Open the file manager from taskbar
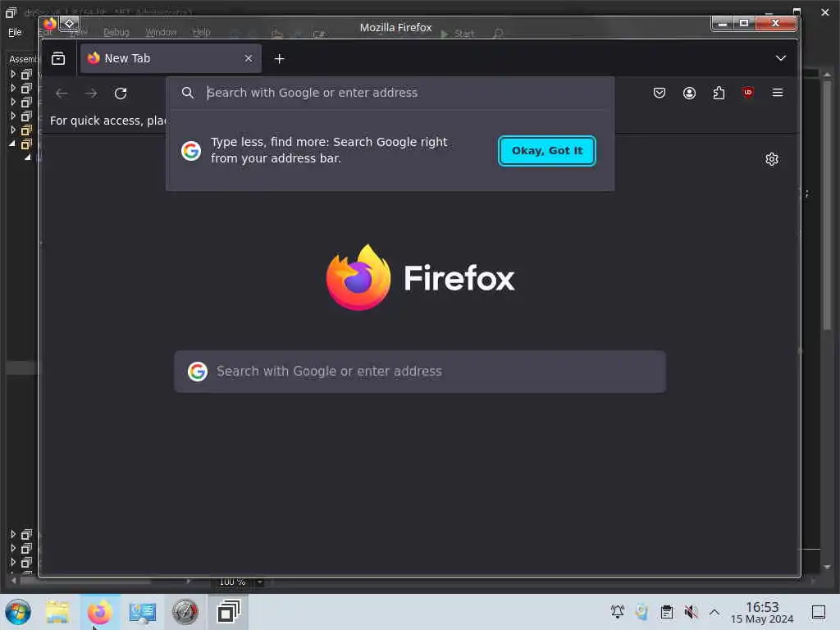This screenshot has height=630, width=840. (57, 612)
